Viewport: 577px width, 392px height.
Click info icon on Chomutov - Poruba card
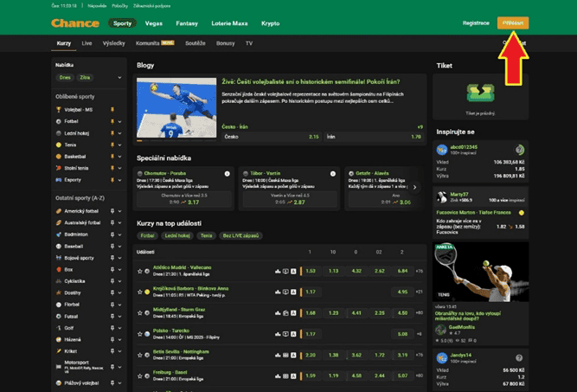point(227,174)
